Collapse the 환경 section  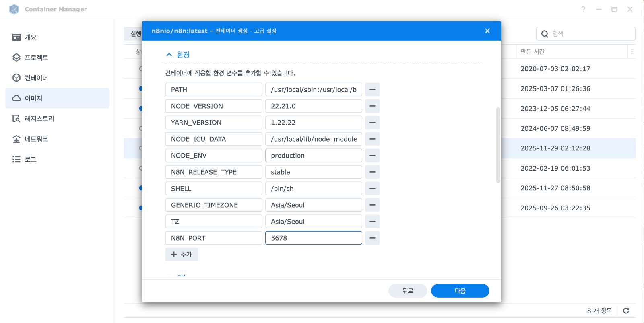coord(178,55)
